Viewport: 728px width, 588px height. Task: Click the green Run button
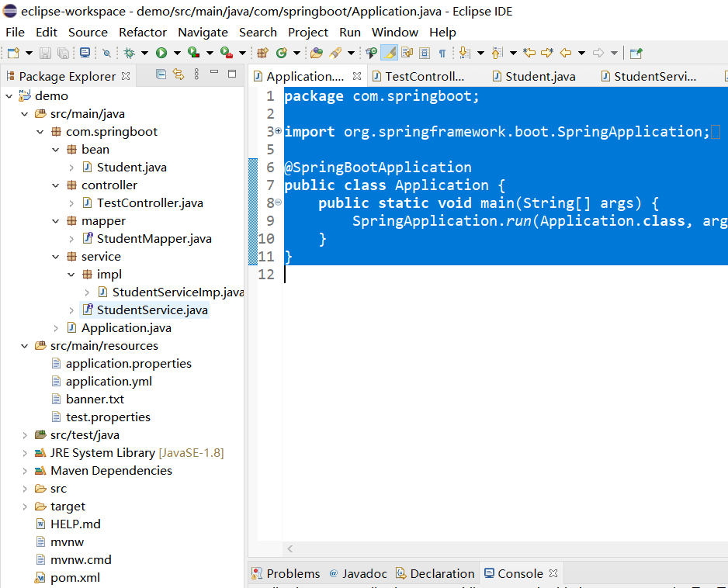click(161, 53)
